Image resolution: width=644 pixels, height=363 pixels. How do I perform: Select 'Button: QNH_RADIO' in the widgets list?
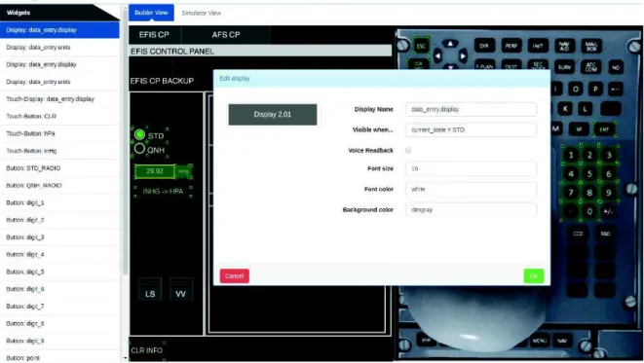pos(60,186)
